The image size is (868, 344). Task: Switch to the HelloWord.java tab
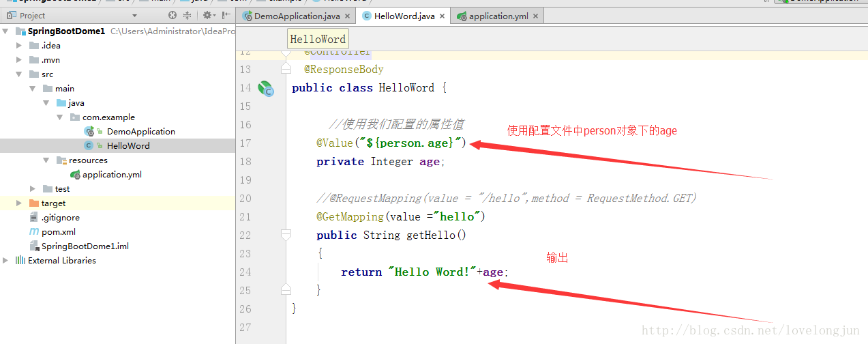(x=404, y=16)
